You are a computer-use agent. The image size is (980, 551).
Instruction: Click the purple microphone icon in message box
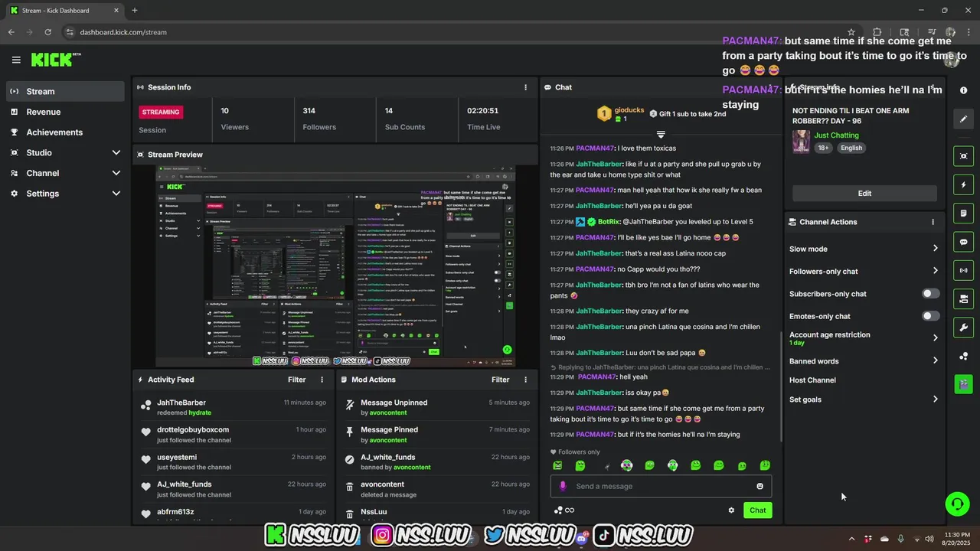coord(563,486)
